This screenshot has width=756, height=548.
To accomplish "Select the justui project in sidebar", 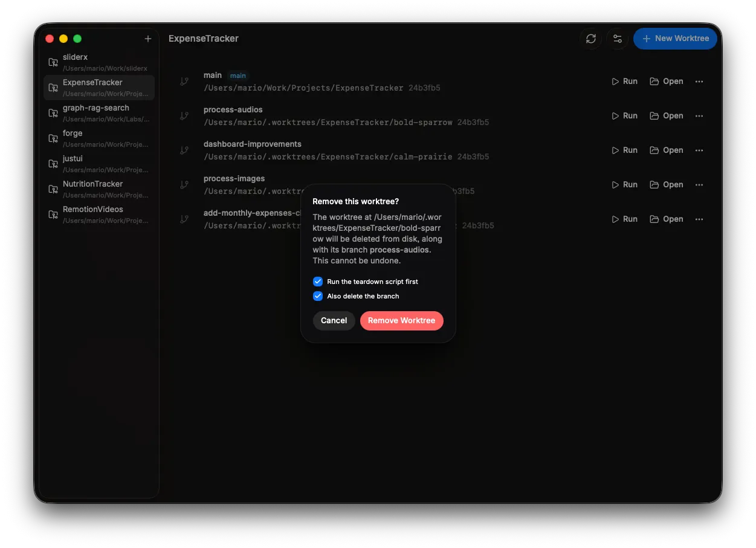I will 99,164.
